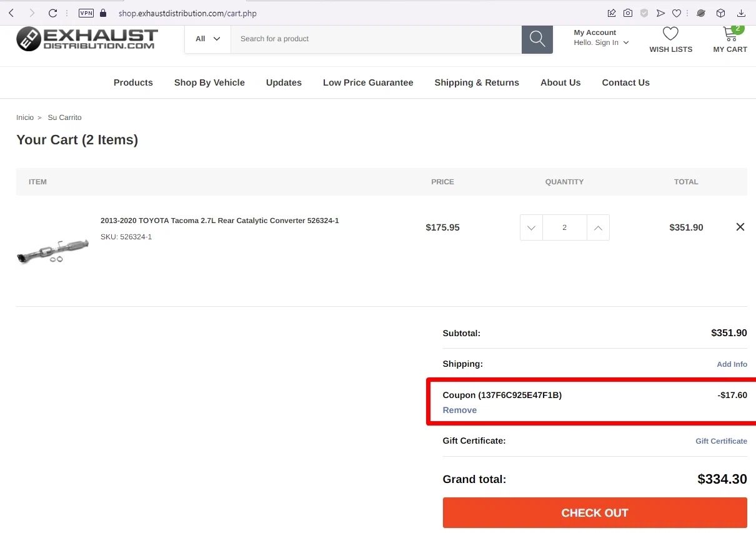Click the Exhaust Distribution logo
Screen dimensions: 756x533
point(87,39)
